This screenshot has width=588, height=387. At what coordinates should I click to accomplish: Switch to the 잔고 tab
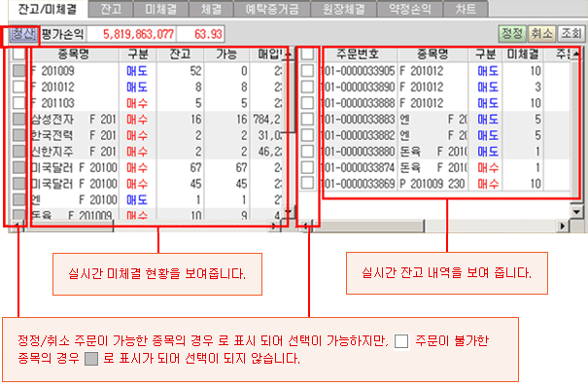pyautogui.click(x=111, y=9)
